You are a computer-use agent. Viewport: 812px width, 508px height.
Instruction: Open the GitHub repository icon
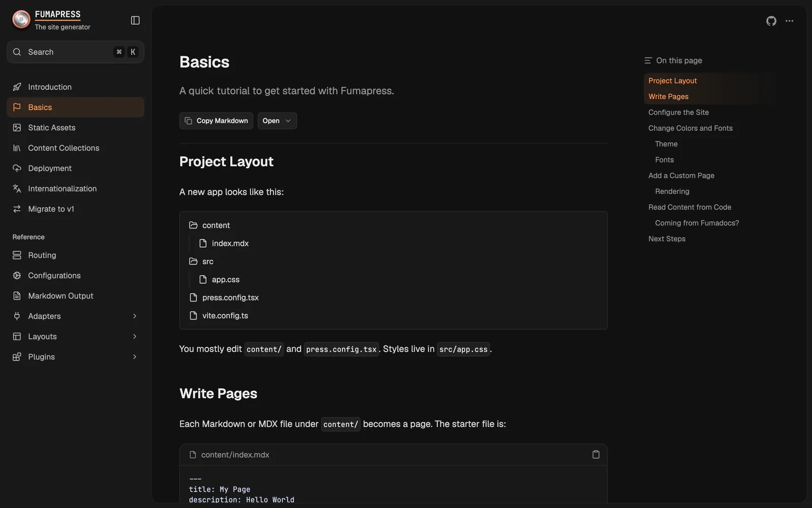pos(771,21)
